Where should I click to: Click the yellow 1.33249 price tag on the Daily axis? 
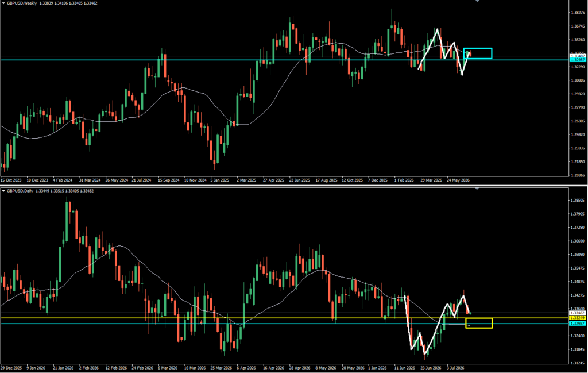click(x=578, y=318)
